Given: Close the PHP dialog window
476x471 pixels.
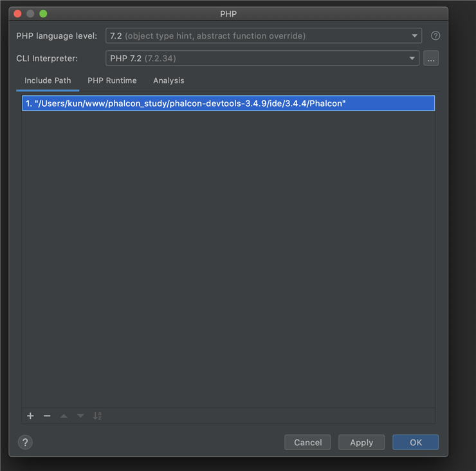Looking at the screenshot, I should (x=17, y=14).
